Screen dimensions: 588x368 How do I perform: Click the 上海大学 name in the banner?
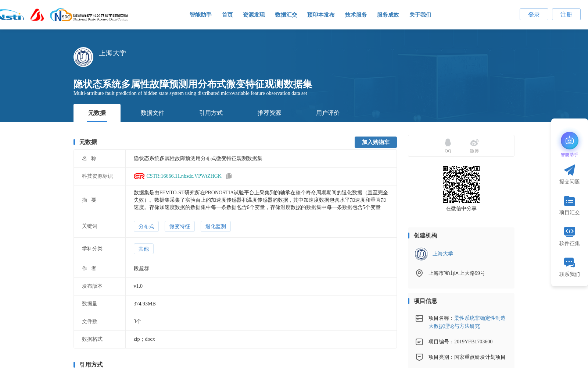point(112,53)
